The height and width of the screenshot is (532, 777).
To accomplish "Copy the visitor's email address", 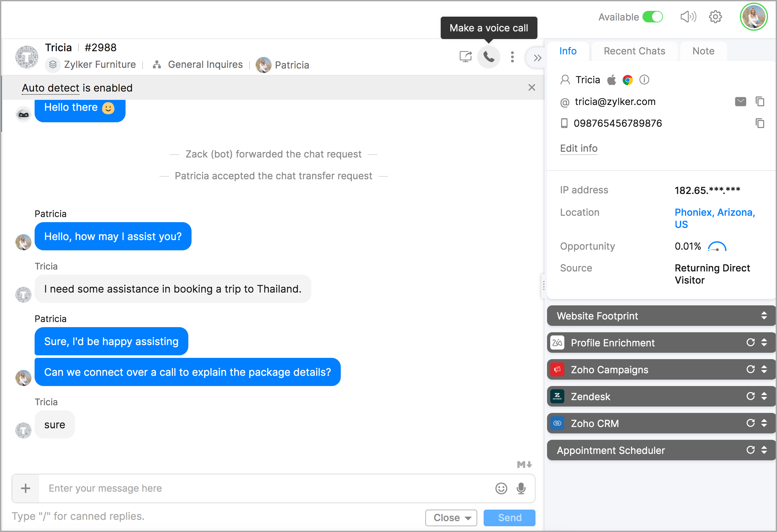I will tap(760, 101).
